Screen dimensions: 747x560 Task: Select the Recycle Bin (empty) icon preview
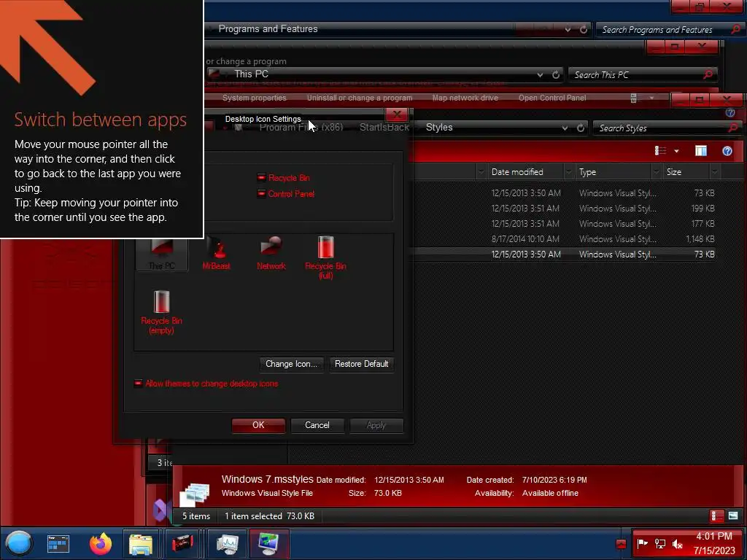coord(161,312)
